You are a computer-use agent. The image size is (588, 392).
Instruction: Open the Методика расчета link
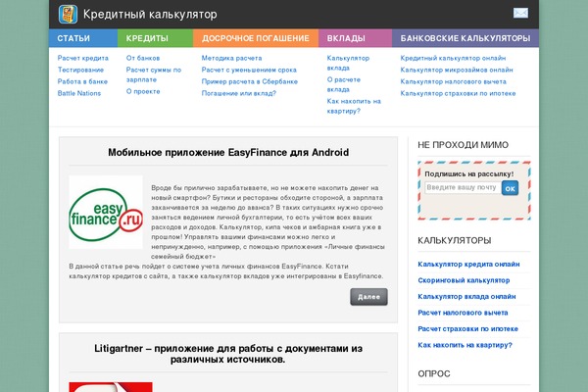[231, 58]
